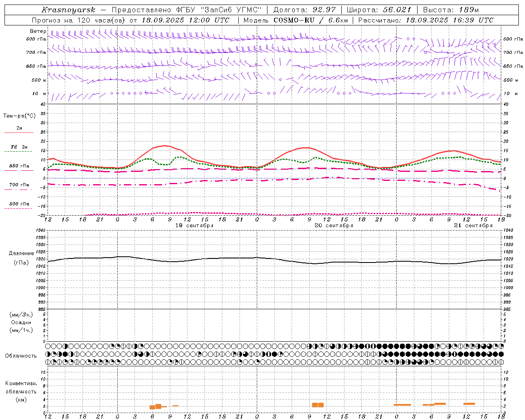
Task: Click the '(гПа)' pressure unit label
Action: point(21,262)
